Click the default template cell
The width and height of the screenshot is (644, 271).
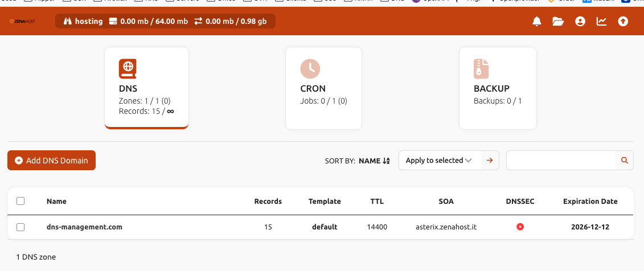click(x=325, y=227)
